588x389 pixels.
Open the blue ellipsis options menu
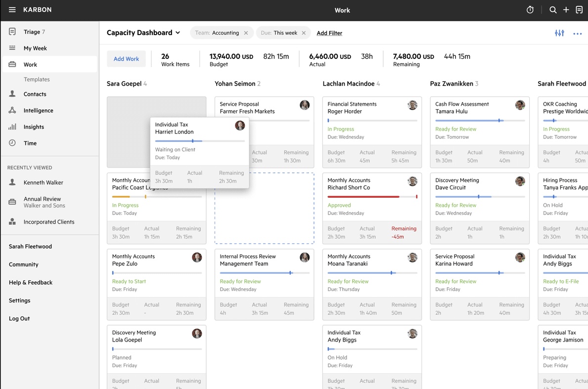(x=577, y=33)
